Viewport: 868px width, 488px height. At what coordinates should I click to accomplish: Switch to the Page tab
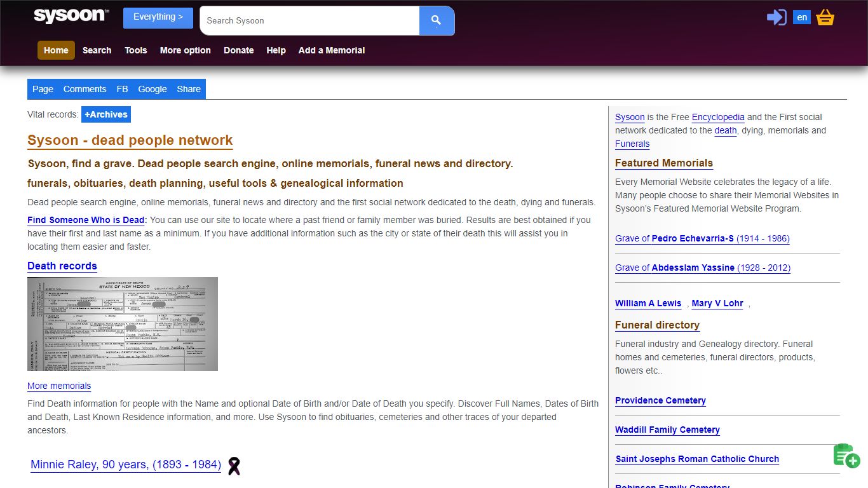43,89
